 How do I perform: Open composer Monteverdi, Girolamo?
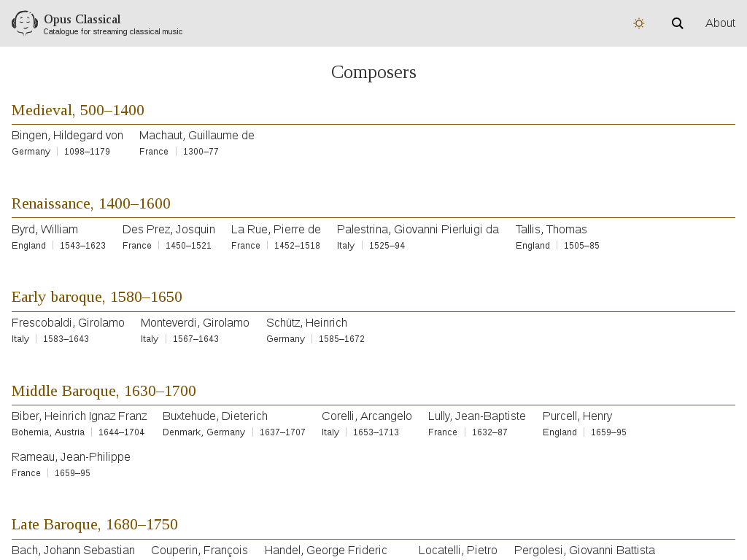pos(195,322)
